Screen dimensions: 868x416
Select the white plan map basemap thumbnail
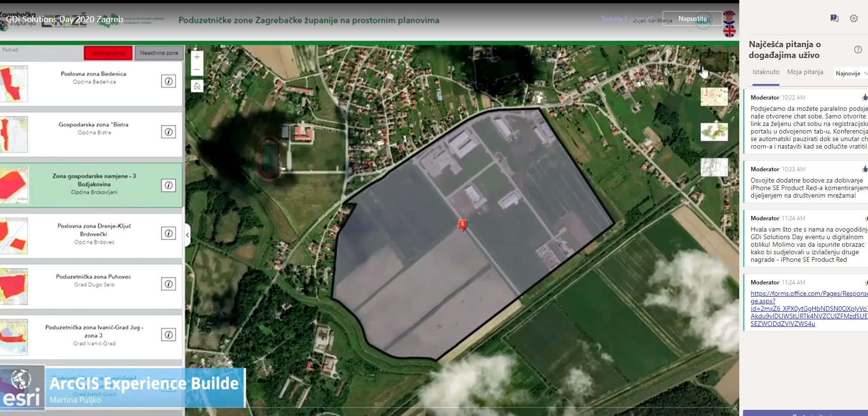click(714, 167)
